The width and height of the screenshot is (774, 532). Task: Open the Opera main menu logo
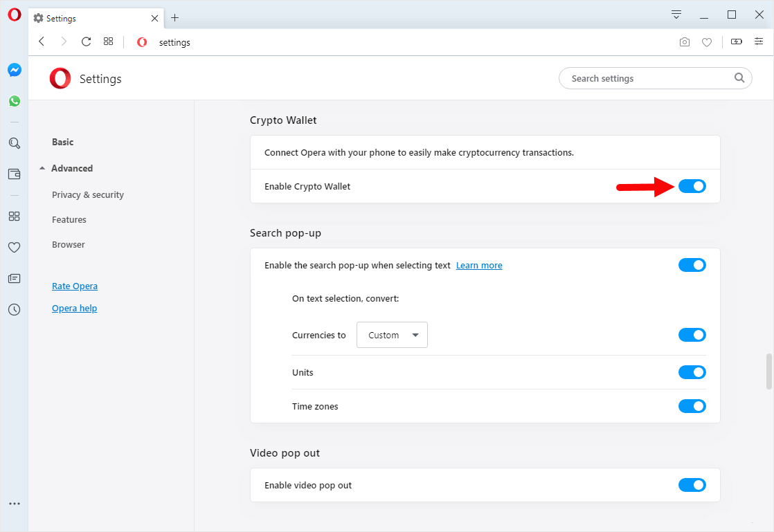15,15
